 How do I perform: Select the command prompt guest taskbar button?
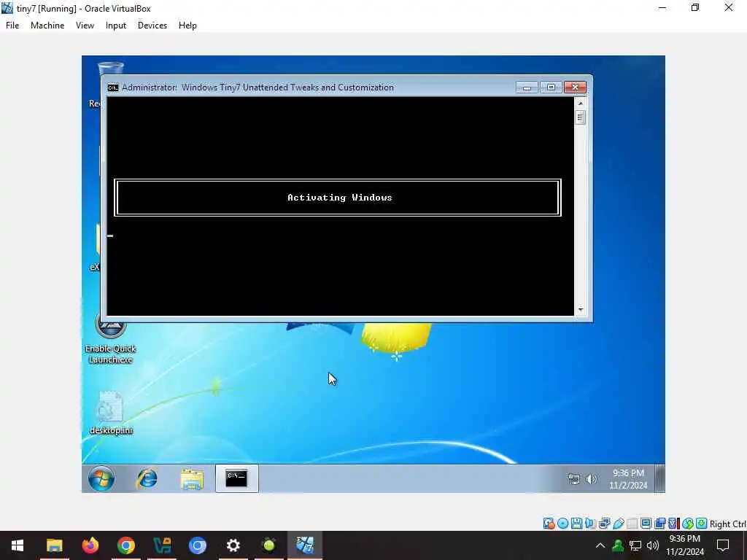237,478
